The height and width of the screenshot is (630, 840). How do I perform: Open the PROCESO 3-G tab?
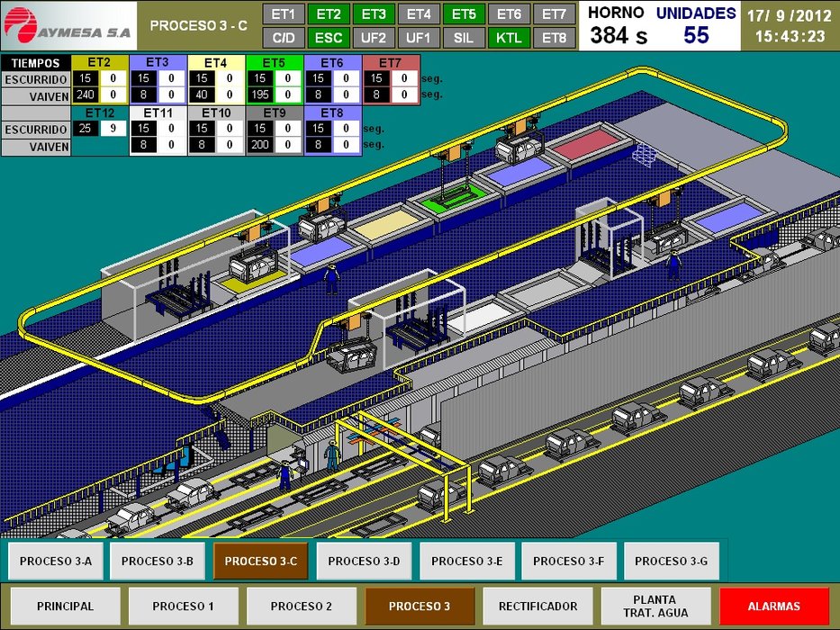click(671, 561)
